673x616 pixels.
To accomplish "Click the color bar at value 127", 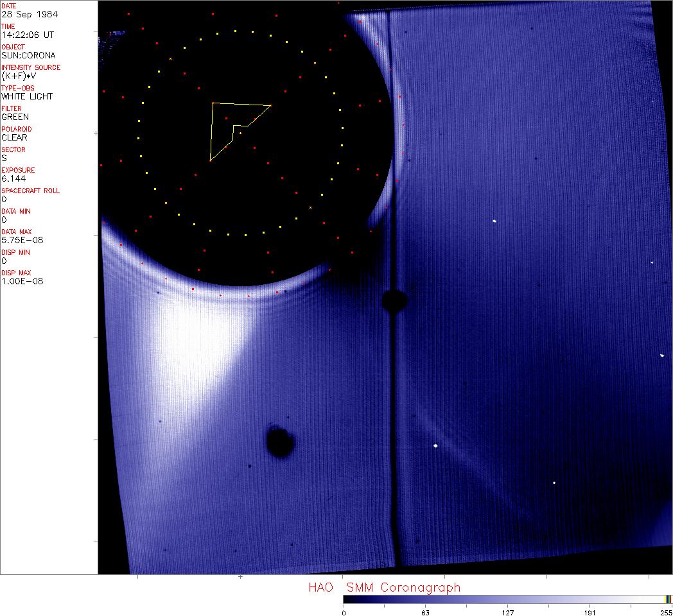I will click(x=507, y=599).
